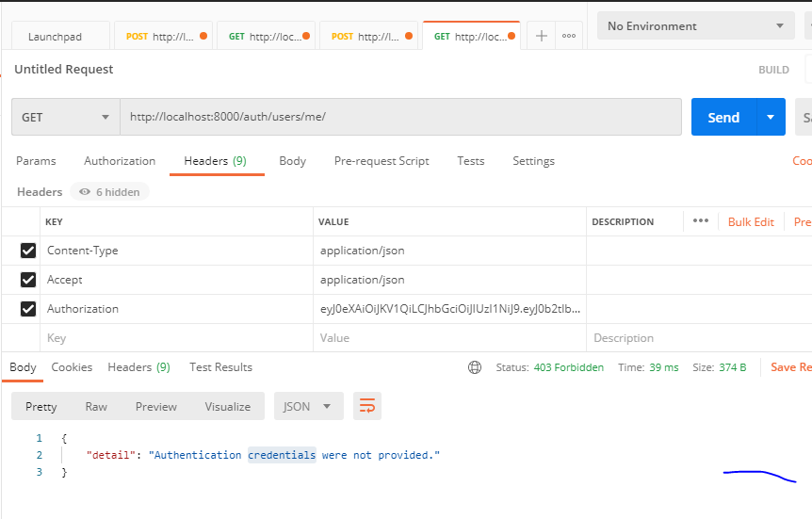Switch response view to Visualize
Image resolution: width=812 pixels, height=519 pixels.
point(227,407)
